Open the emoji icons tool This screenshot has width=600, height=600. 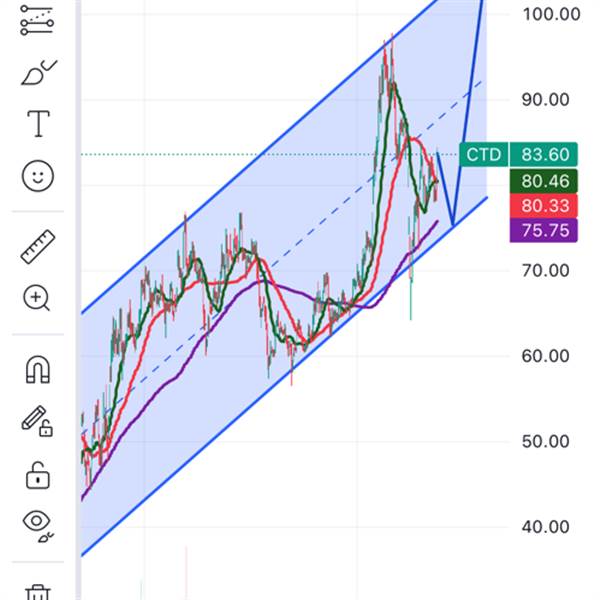click(x=38, y=176)
